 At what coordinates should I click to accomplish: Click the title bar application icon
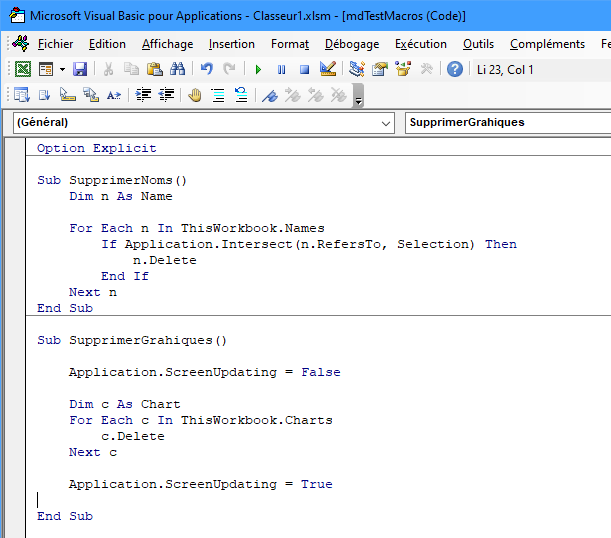pyautogui.click(x=17, y=16)
